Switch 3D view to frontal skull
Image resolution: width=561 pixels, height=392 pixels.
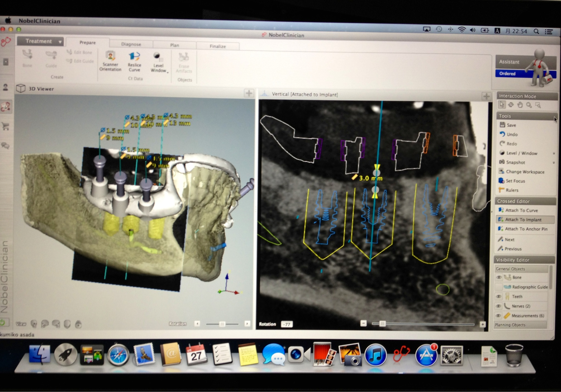[34, 324]
